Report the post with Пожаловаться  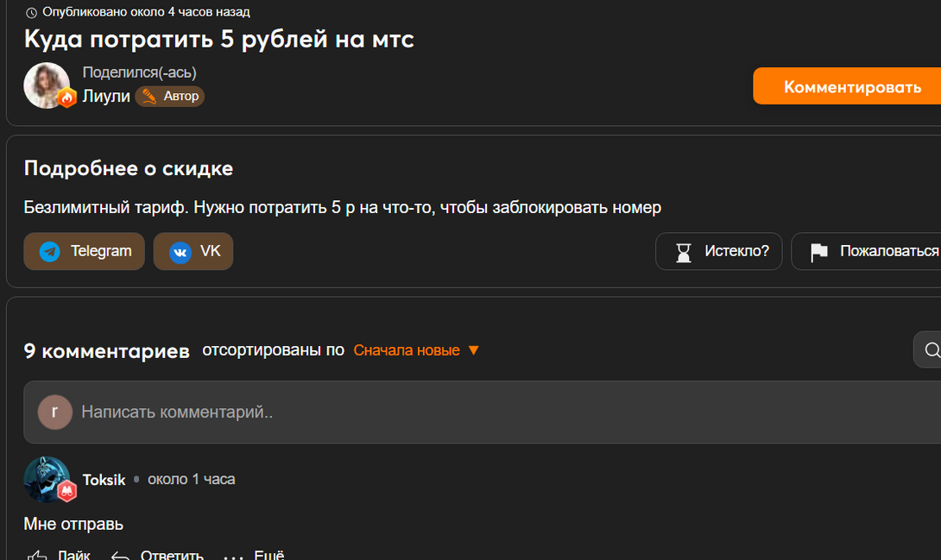click(867, 251)
